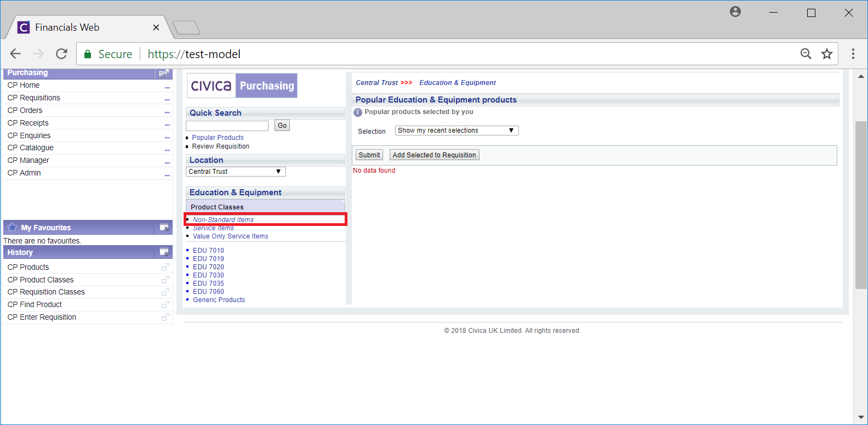This screenshot has height=425, width=868.
Task: Click the Purchasing panel header icon
Action: tap(163, 73)
